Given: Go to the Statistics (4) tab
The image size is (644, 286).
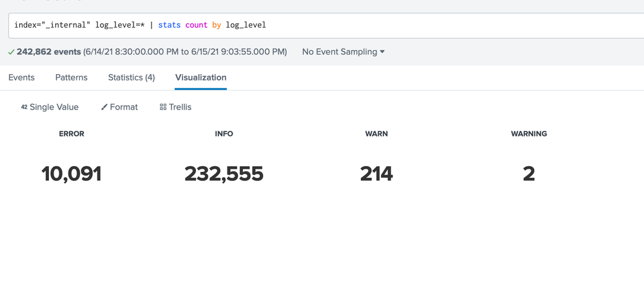Looking at the screenshot, I should (132, 77).
